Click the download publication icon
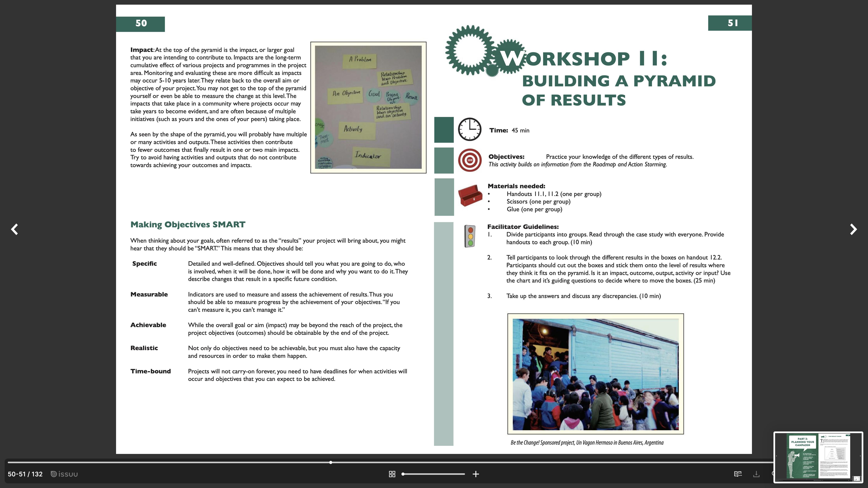The height and width of the screenshot is (488, 868). click(756, 474)
